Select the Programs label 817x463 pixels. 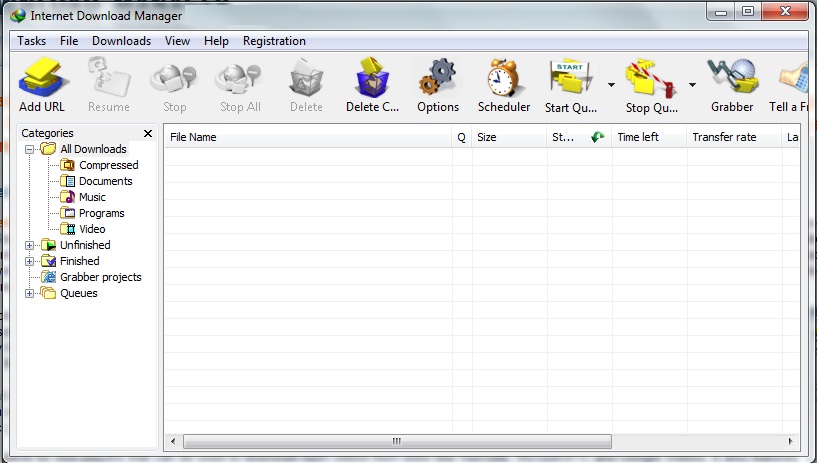click(x=102, y=213)
